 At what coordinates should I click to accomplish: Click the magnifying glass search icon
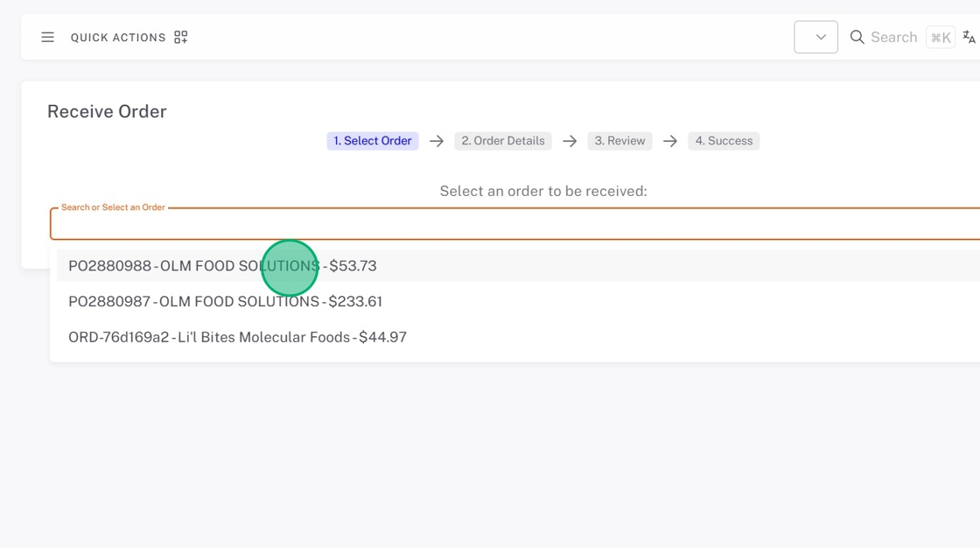pos(857,38)
